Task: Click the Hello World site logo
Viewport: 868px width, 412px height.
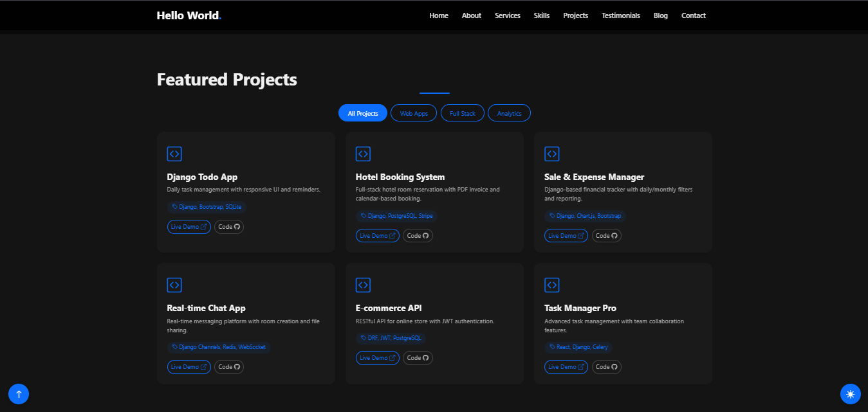Action: 189,15
